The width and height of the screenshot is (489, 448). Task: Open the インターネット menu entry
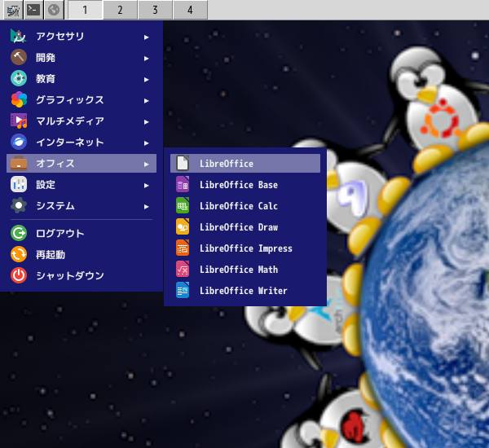81,143
